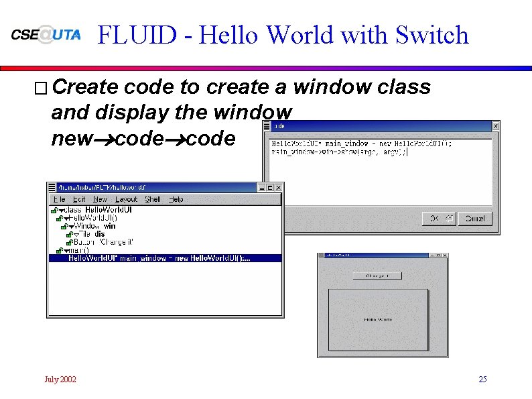Collapse the class HelloWorldUI tree node
Viewport: 532px width, 399px height.
pyautogui.click(x=61, y=211)
